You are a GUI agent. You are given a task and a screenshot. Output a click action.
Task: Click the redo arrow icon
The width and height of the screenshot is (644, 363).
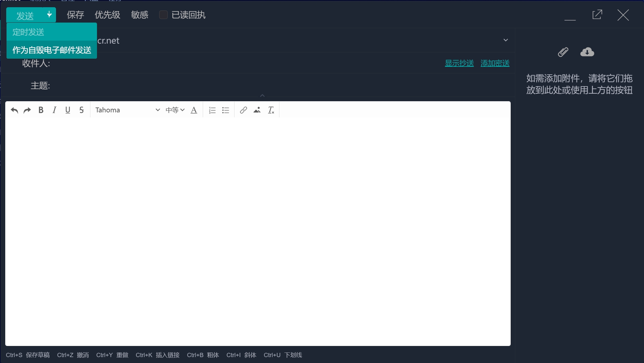pos(27,110)
